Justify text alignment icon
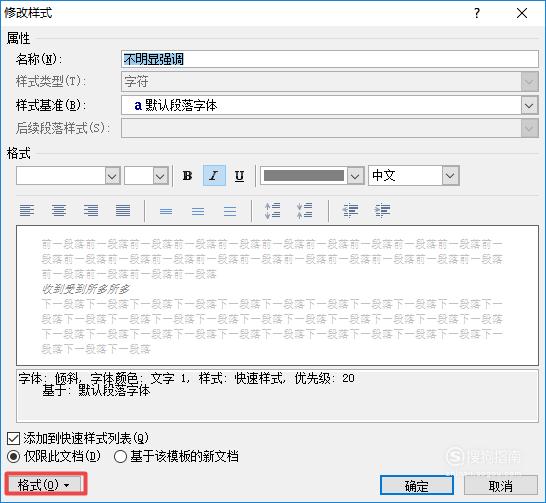 point(123,211)
